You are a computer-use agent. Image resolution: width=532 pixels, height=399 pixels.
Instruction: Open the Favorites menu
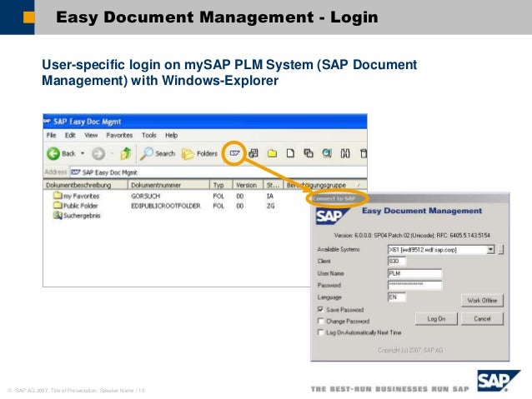point(119,135)
